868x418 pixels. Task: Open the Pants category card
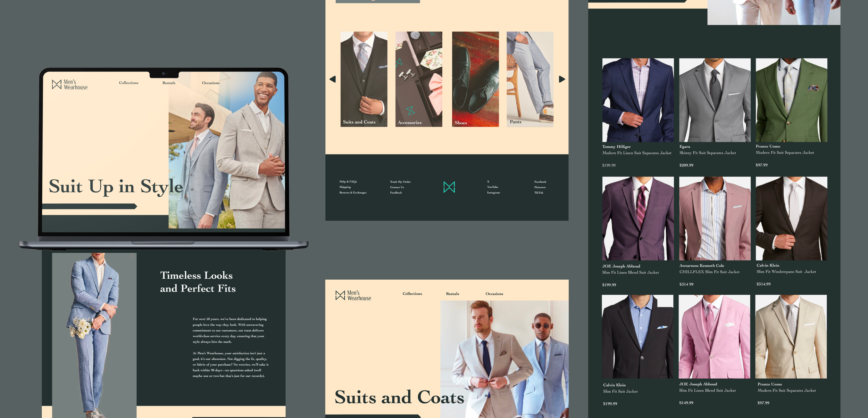[x=530, y=79]
